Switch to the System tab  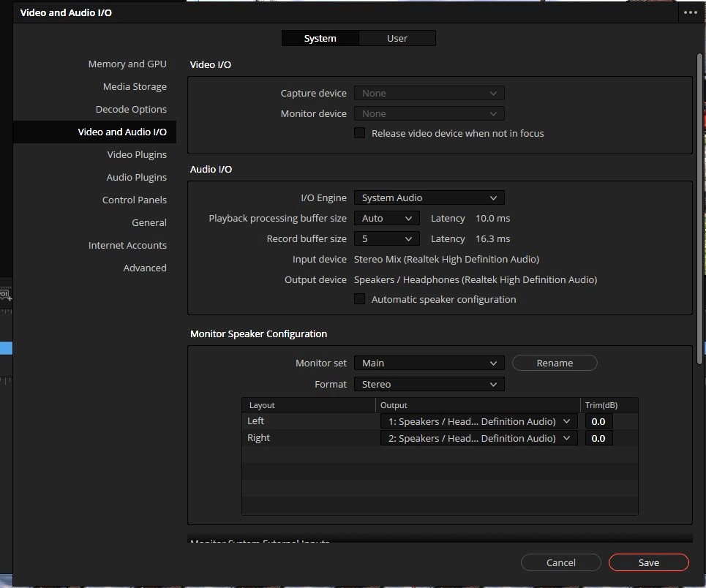pyautogui.click(x=320, y=38)
